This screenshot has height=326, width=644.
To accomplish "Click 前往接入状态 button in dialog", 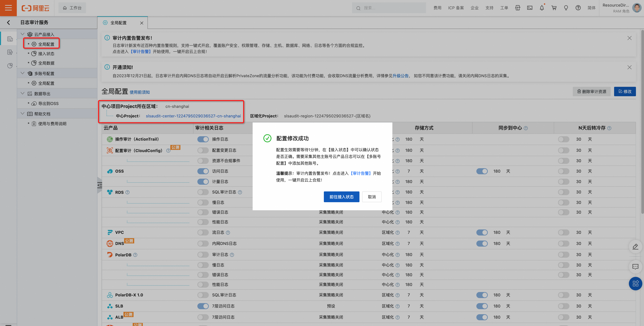I will coord(341,197).
